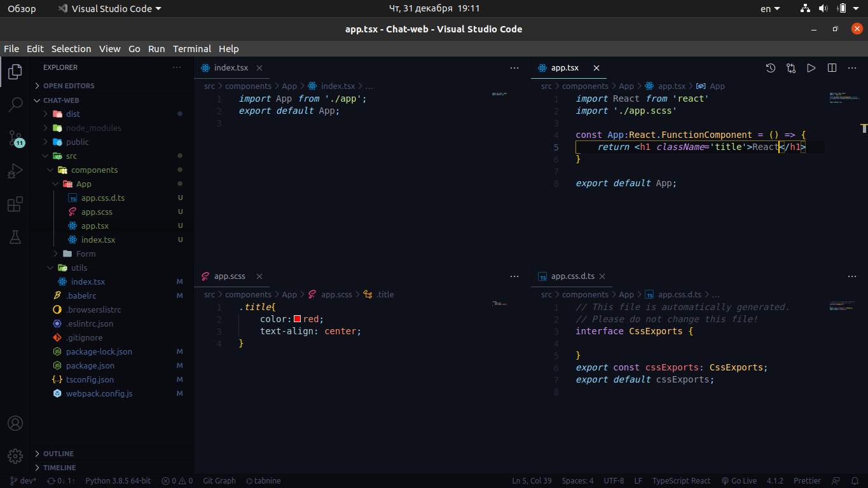The height and width of the screenshot is (488, 868).
Task: Collapse the App folder
Action: click(111, 184)
